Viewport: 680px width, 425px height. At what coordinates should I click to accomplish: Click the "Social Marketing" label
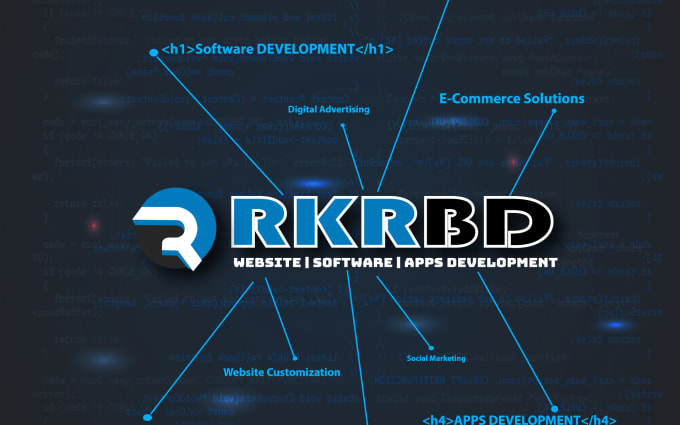click(436, 358)
